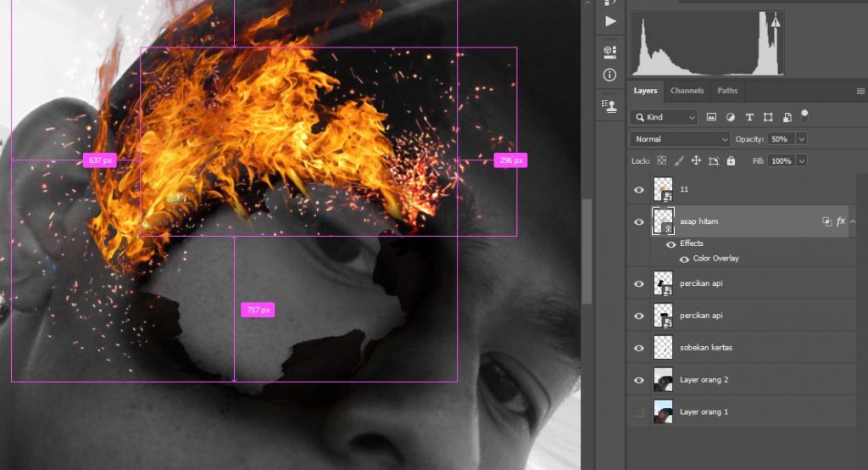Viewport: 868px width, 470px height.
Task: Open the Opacity slider dropdown arrow
Action: 802,139
